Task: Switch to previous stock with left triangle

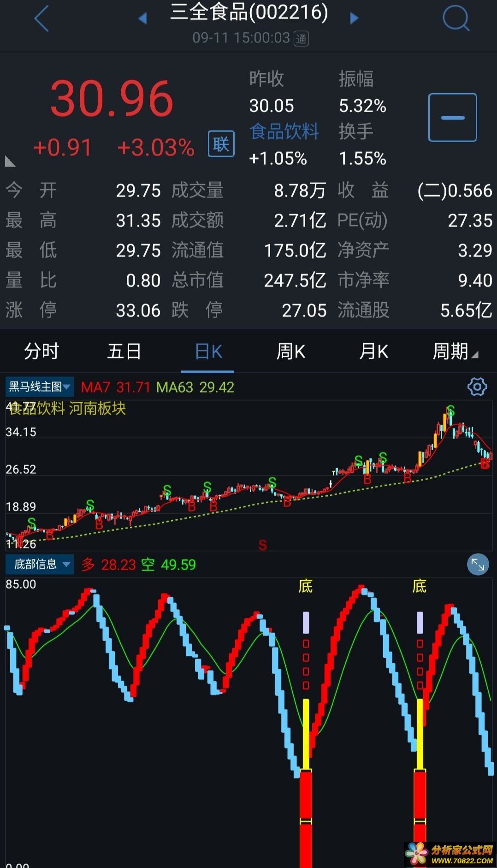Action: point(142,18)
